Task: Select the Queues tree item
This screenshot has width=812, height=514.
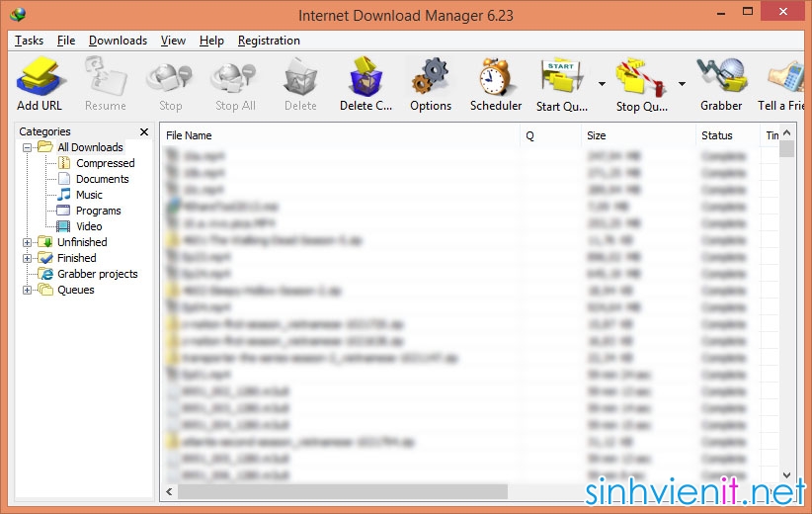Action: tap(76, 291)
